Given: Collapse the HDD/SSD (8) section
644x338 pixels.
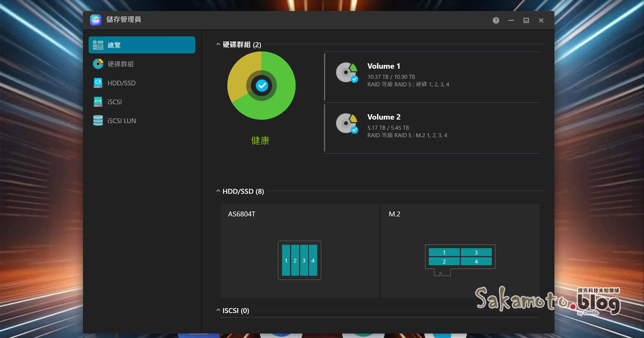Looking at the screenshot, I should (x=218, y=191).
